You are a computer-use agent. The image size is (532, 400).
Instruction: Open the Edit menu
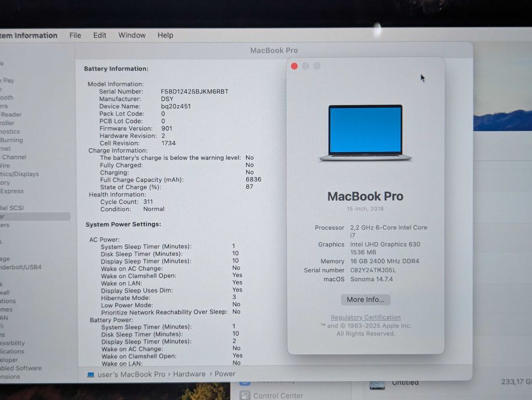pyautogui.click(x=100, y=35)
